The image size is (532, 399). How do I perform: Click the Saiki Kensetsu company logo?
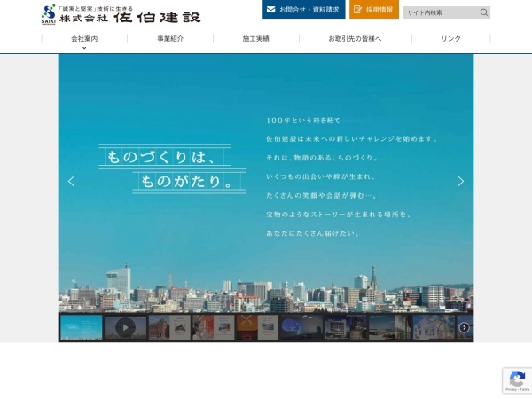[121, 14]
